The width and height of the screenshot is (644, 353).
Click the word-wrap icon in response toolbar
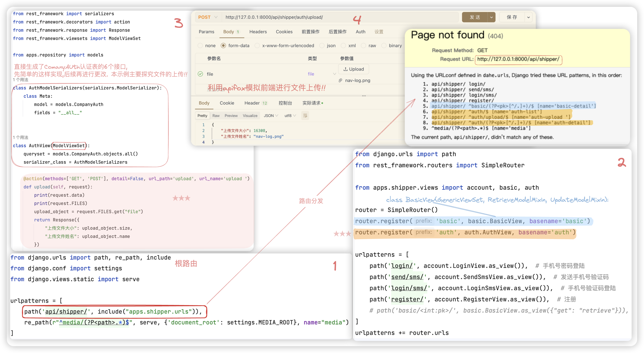click(305, 116)
